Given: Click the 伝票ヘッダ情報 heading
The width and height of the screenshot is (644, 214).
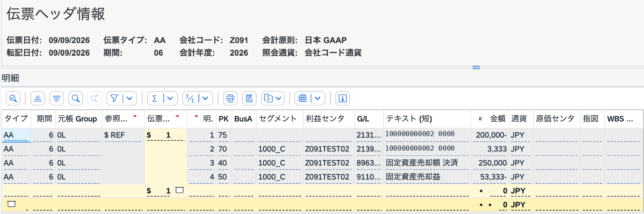Looking at the screenshot, I should 56,14.
